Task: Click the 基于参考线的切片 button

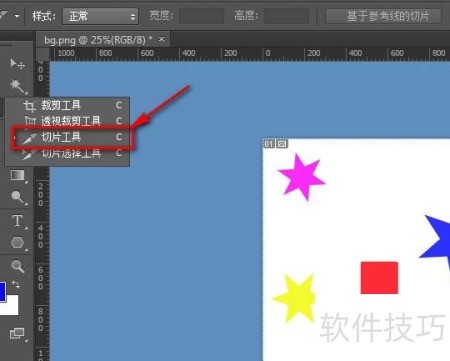Action: coord(383,16)
